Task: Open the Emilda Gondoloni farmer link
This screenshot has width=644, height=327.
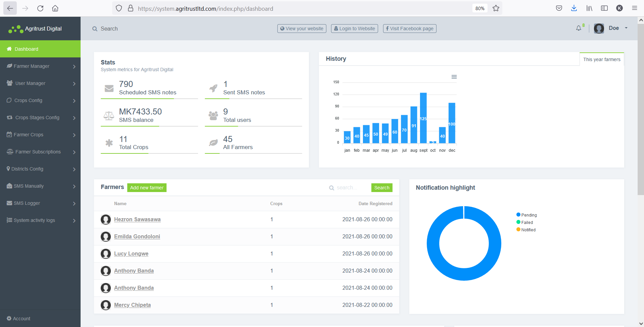Action: pos(137,237)
